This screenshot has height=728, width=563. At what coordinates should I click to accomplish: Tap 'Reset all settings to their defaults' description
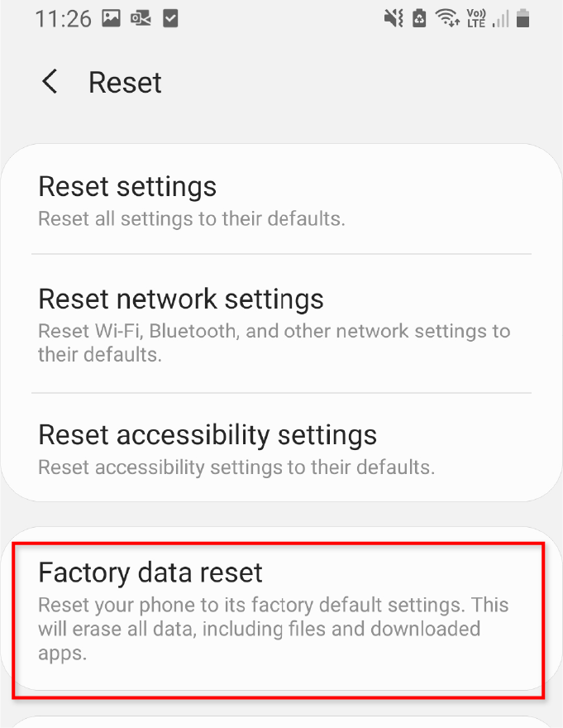click(192, 218)
